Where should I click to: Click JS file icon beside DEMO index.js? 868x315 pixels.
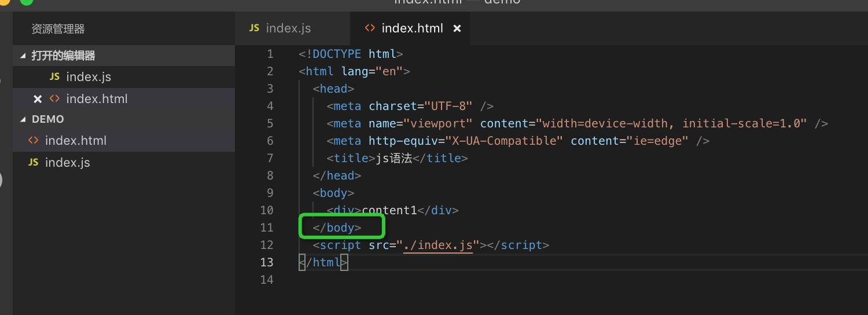pyautogui.click(x=34, y=163)
